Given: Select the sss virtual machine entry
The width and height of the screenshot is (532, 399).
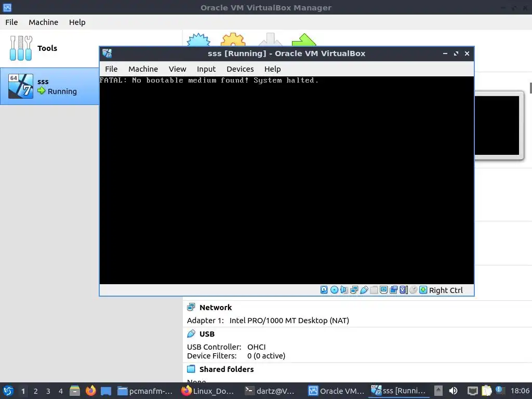Looking at the screenshot, I should (x=49, y=86).
